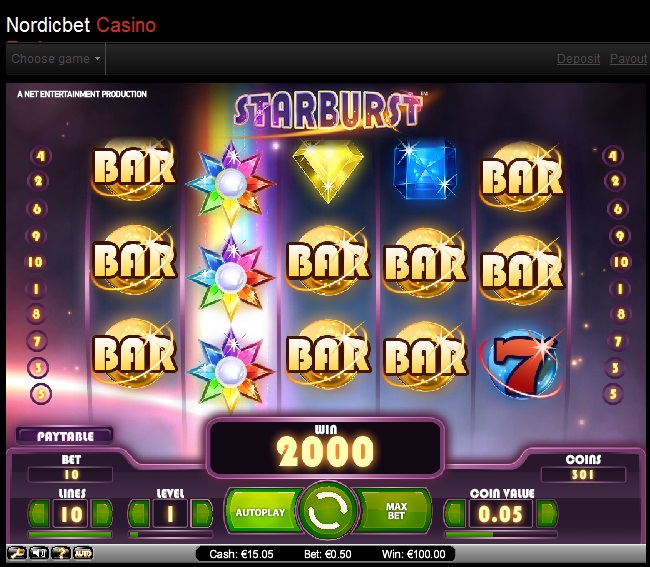Expand the Choose game dropdown
650x567 pixels.
pos(56,59)
